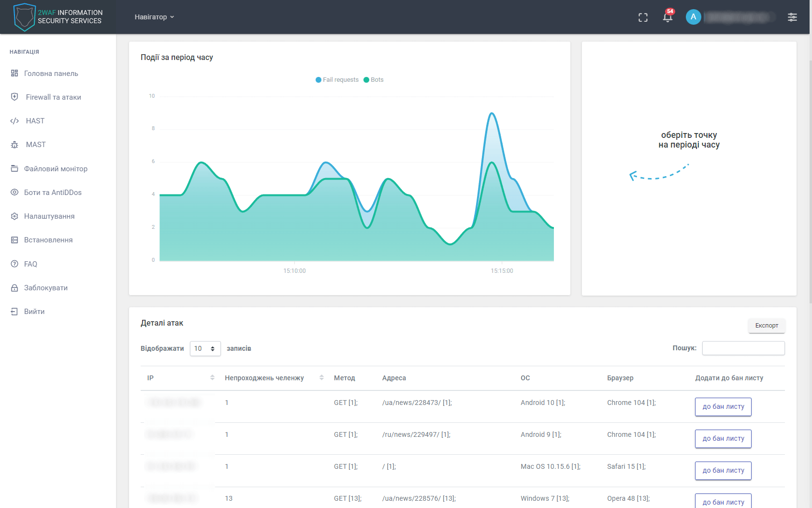Click the Експорт button
Screen dimensions: 812x508
766,326
